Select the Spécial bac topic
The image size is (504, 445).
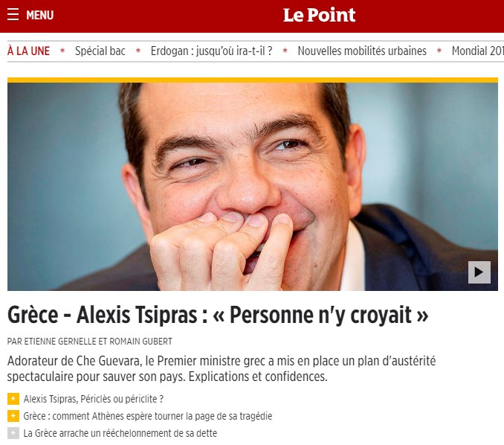100,51
